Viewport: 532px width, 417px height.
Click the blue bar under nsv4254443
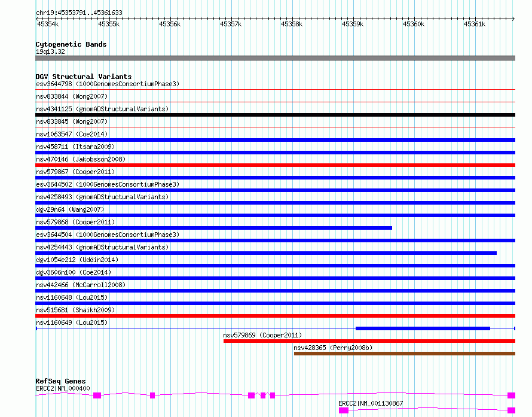pos(266,253)
